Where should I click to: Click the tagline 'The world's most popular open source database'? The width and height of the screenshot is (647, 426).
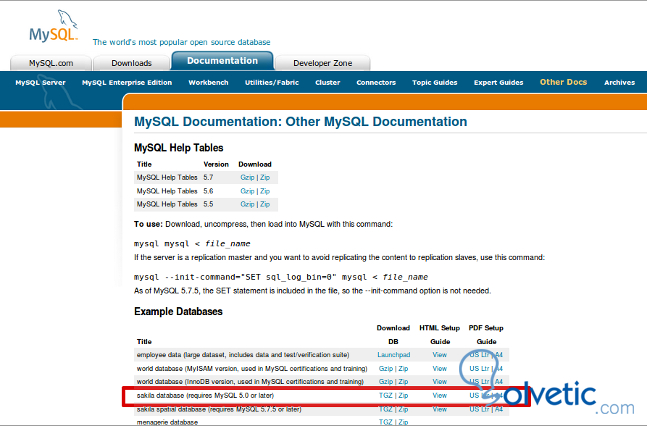pyautogui.click(x=182, y=42)
